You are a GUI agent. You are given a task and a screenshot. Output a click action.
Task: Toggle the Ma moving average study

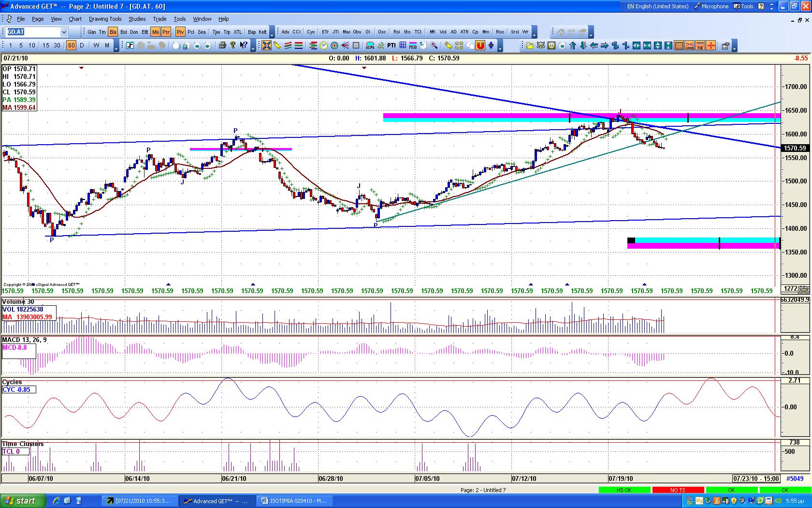[x=155, y=32]
